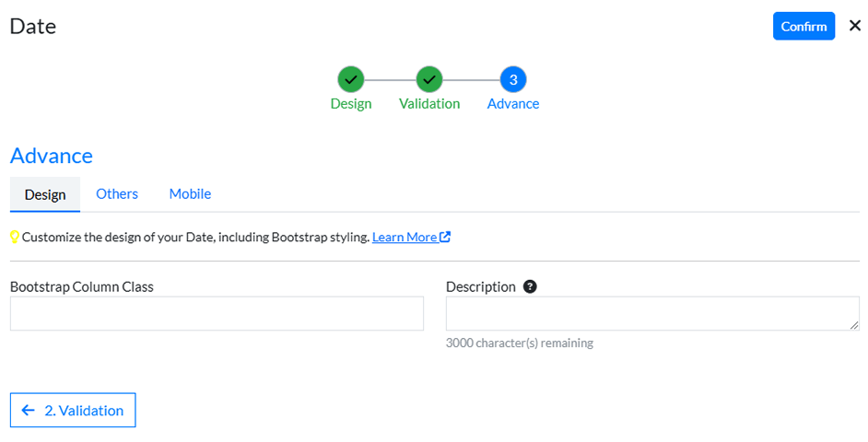The height and width of the screenshot is (442, 868).
Task: Click the left arrow icon in Validation button
Action: [29, 411]
